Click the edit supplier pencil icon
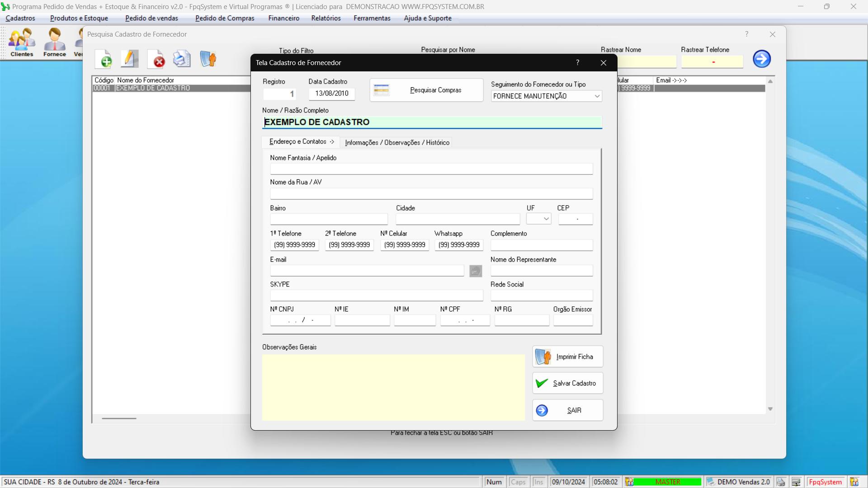The height and width of the screenshot is (488, 868). pos(130,59)
